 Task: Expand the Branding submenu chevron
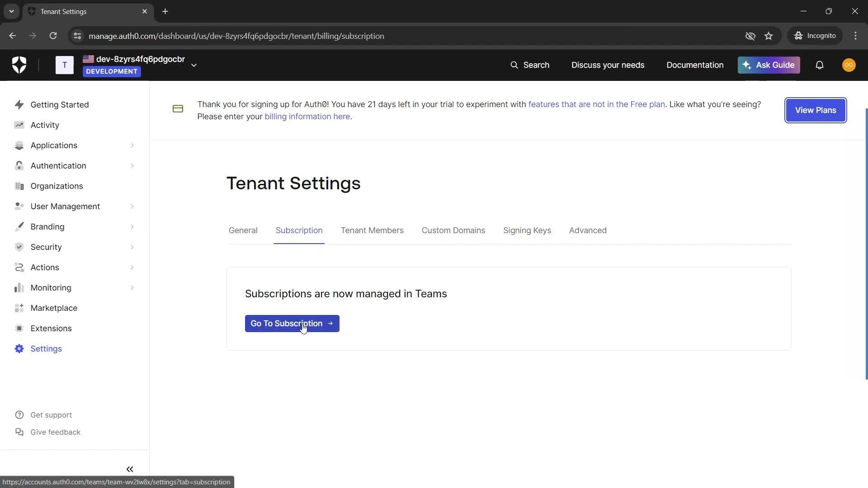pos(132,226)
